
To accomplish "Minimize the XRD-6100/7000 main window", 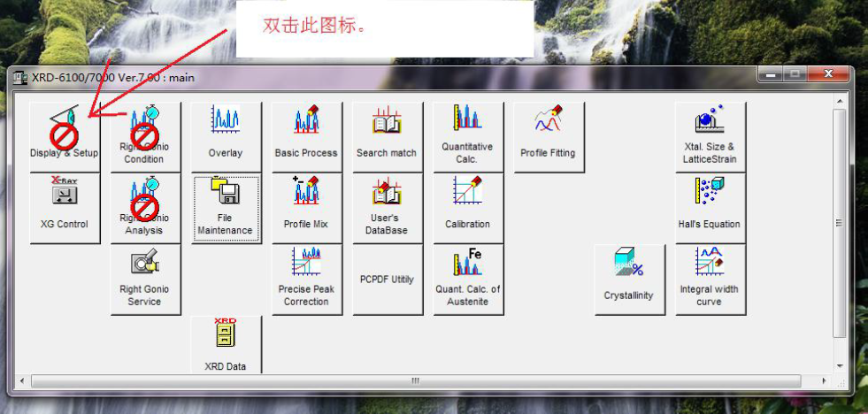I will 771,73.
